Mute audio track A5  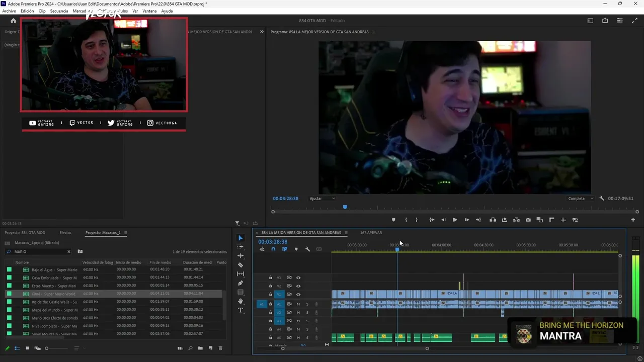click(298, 337)
